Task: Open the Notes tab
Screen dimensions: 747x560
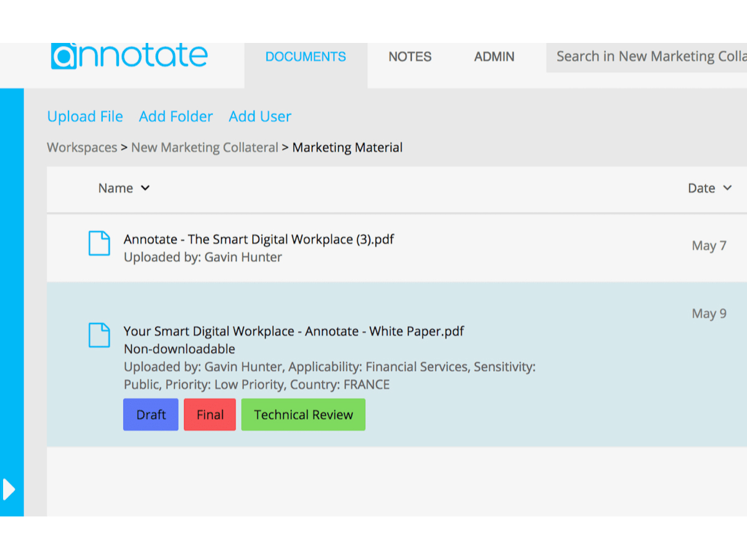Action: click(x=410, y=57)
